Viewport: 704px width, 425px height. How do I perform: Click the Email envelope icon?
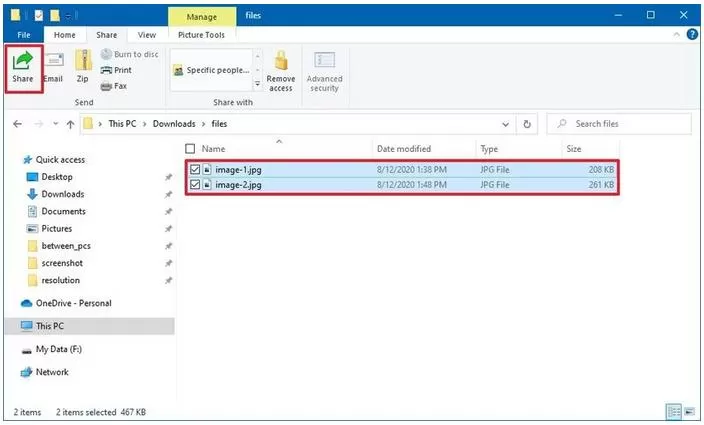(54, 60)
